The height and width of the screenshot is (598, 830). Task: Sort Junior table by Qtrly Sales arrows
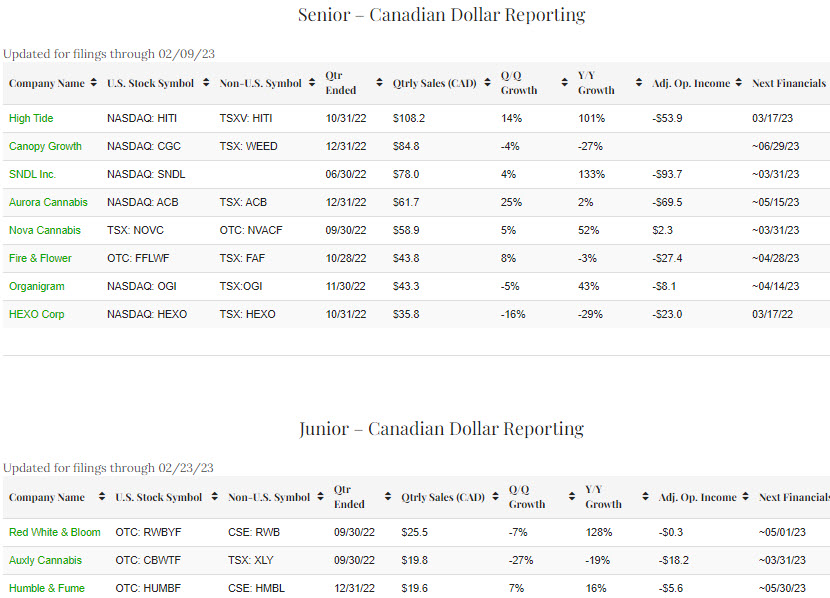[x=495, y=497]
